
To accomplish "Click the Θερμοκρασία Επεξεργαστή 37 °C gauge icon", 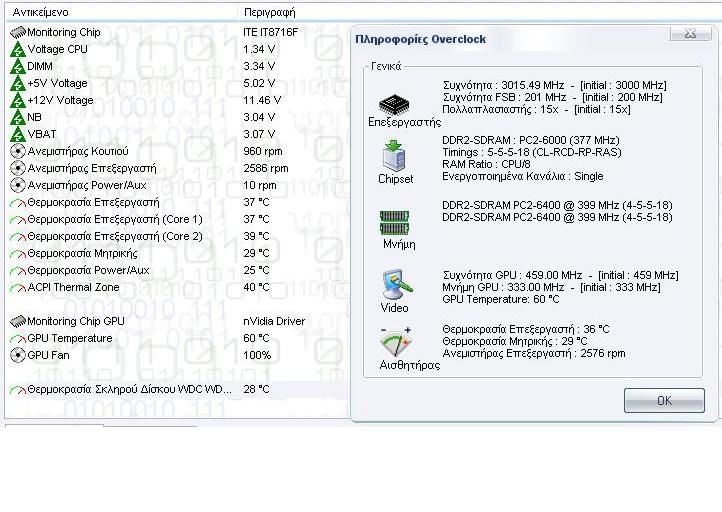I will pos(17,203).
